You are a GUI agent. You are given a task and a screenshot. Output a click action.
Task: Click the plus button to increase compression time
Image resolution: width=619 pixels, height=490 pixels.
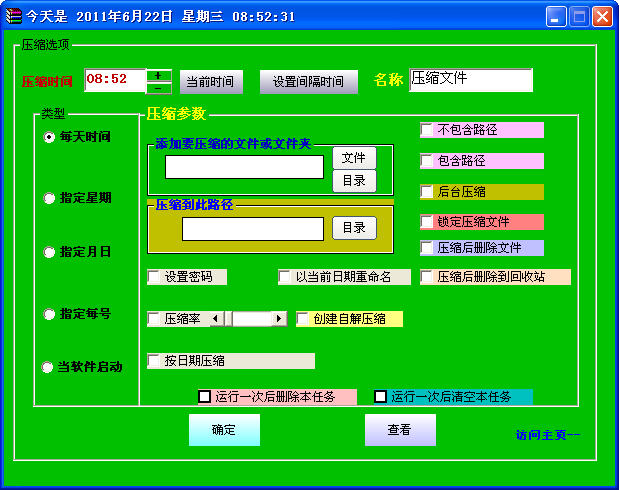point(159,75)
